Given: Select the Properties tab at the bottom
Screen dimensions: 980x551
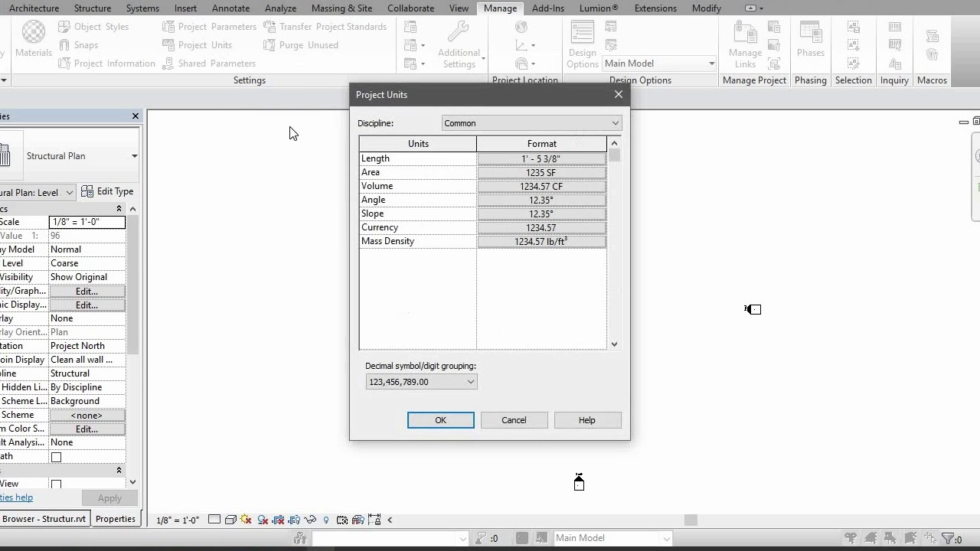Looking at the screenshot, I should click(x=116, y=519).
